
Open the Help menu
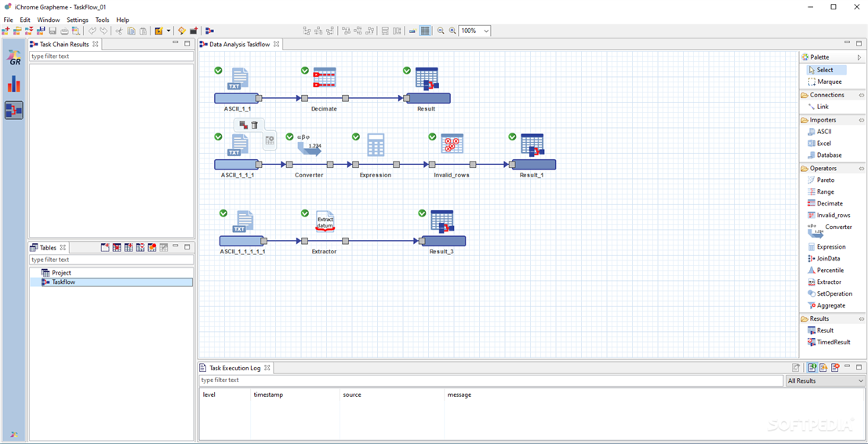pyautogui.click(x=122, y=20)
